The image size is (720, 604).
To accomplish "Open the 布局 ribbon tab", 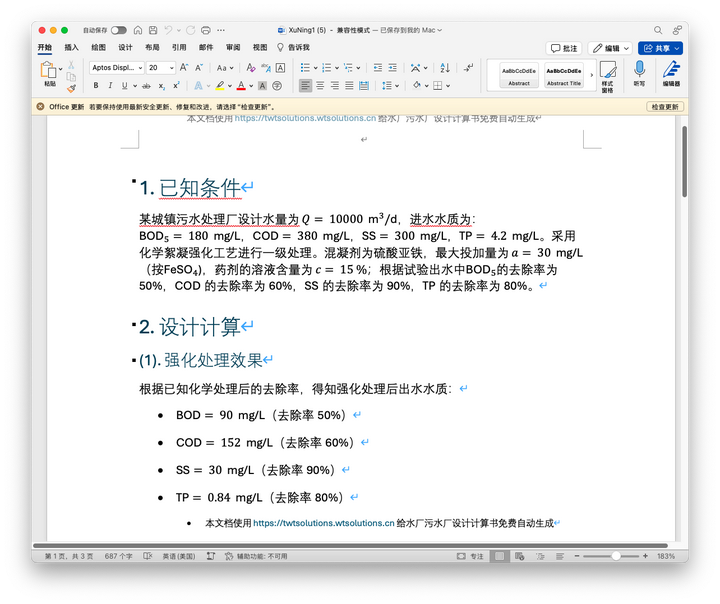I will (152, 47).
